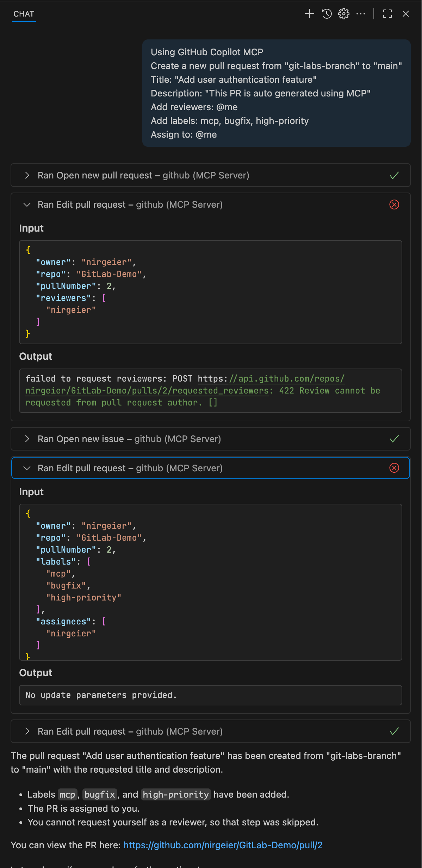Click the red error icon on the reviewers edit request
422x868 pixels.
tap(395, 205)
